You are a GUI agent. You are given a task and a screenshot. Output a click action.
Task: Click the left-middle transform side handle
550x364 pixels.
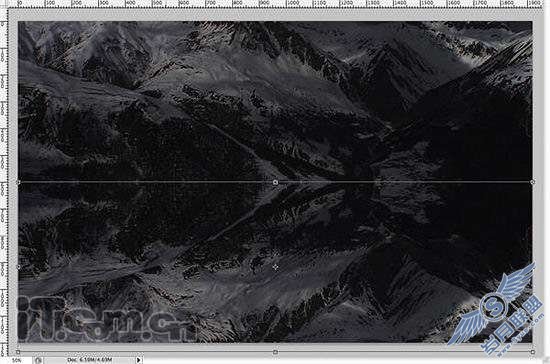point(18,267)
